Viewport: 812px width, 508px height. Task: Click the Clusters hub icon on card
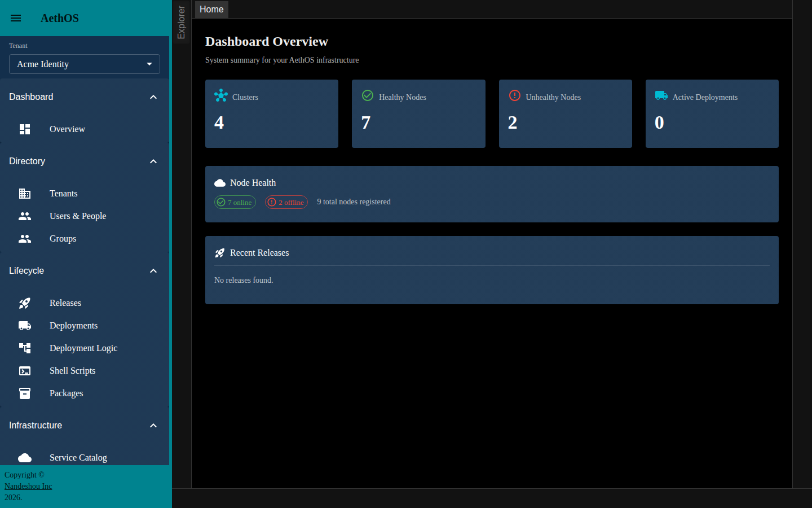point(221,95)
